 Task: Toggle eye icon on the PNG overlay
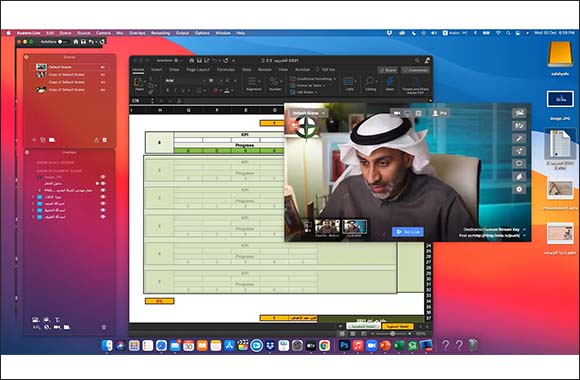tap(103, 190)
